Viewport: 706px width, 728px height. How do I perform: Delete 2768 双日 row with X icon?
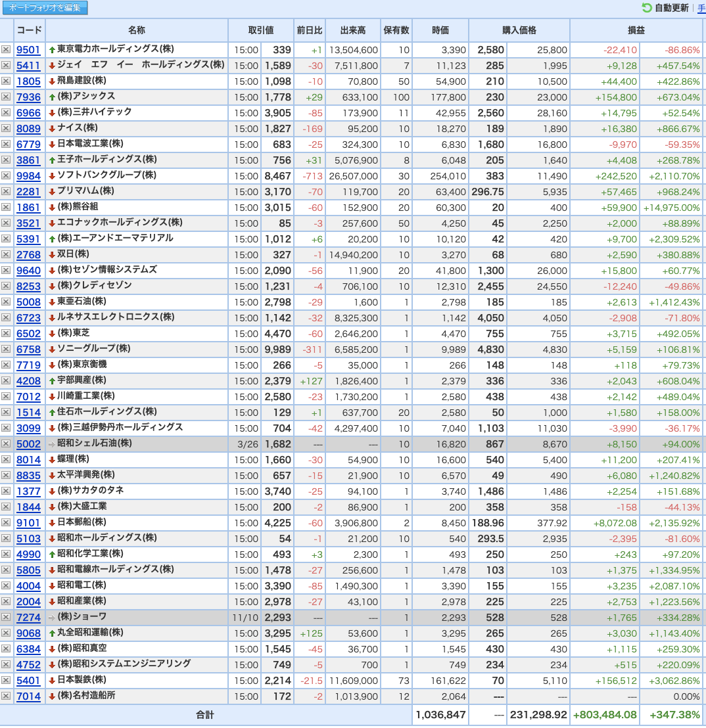pos(6,254)
